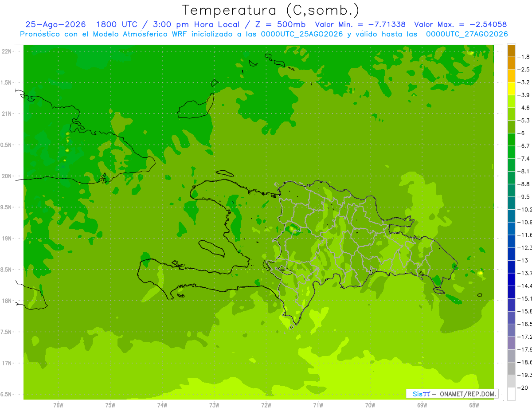
Task: Pick the brown-orange swatch above -1.8
Action: 511,51
